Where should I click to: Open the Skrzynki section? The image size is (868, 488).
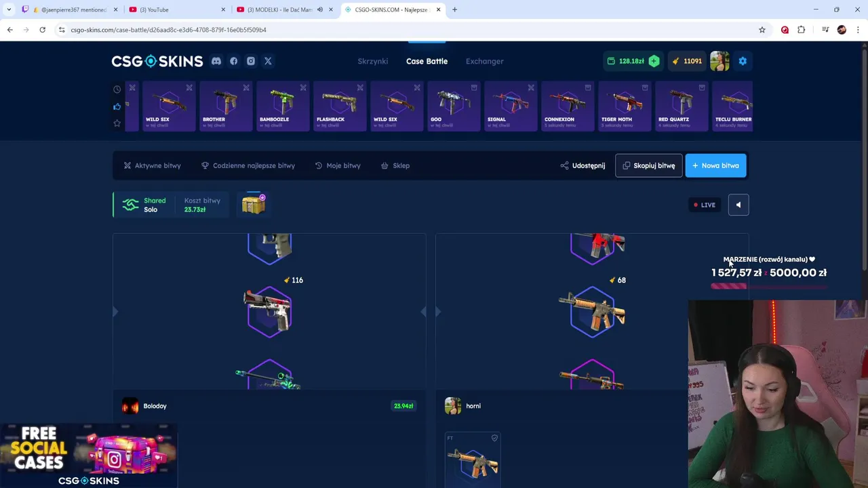tap(373, 61)
